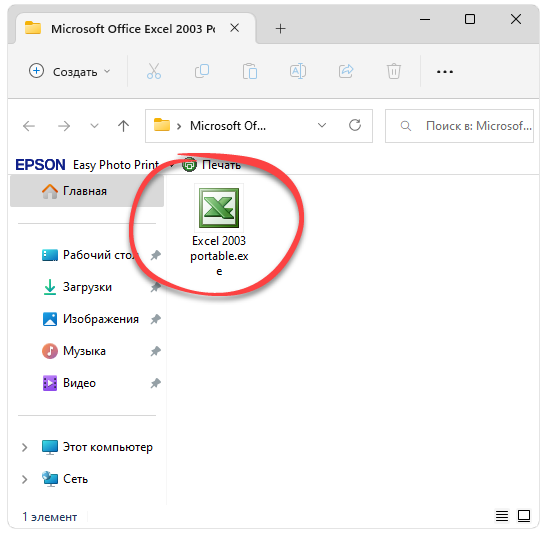
Task: Open Музыка folder in sidebar
Action: pos(74,351)
